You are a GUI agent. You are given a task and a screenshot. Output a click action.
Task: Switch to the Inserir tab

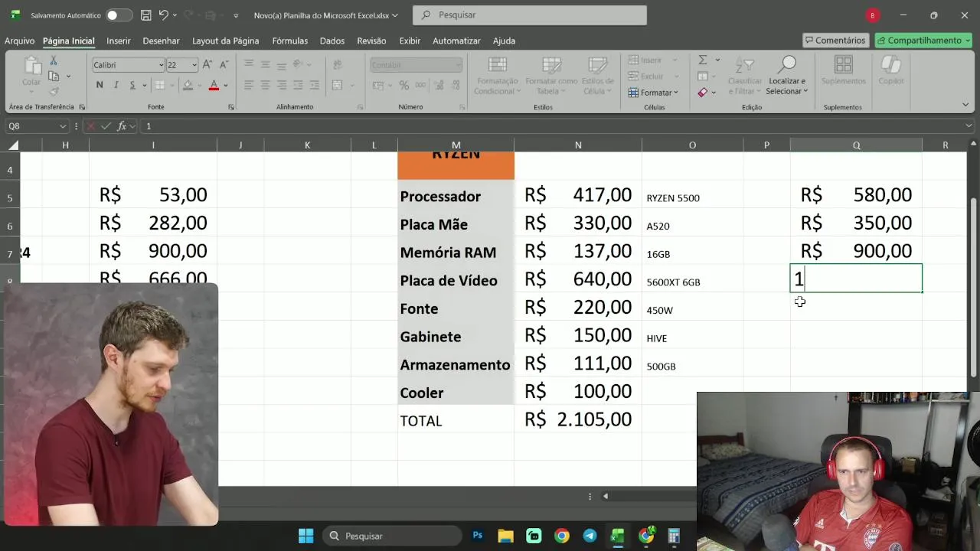119,41
